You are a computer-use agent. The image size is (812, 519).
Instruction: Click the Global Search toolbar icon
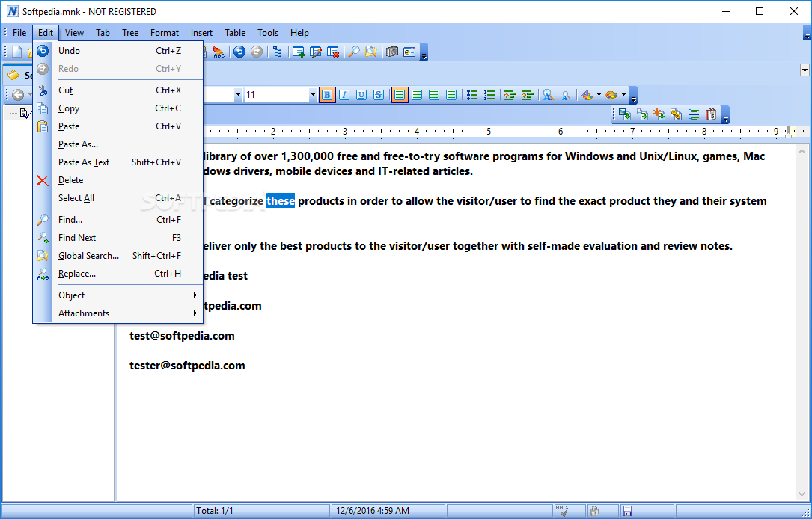coord(370,52)
